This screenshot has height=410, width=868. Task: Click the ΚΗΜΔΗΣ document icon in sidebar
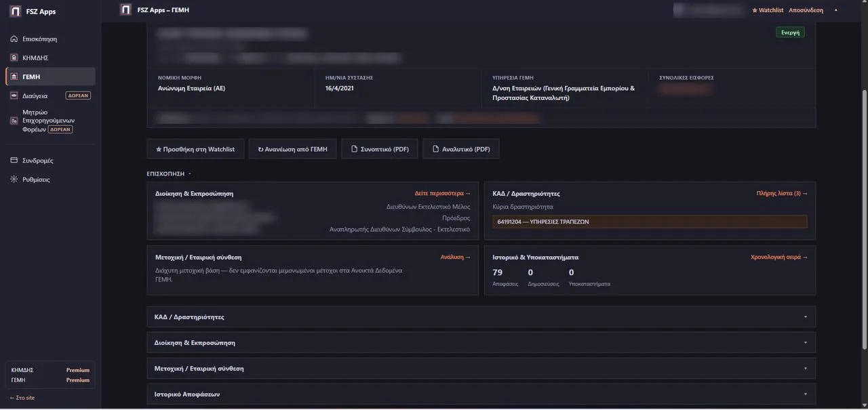tap(14, 58)
